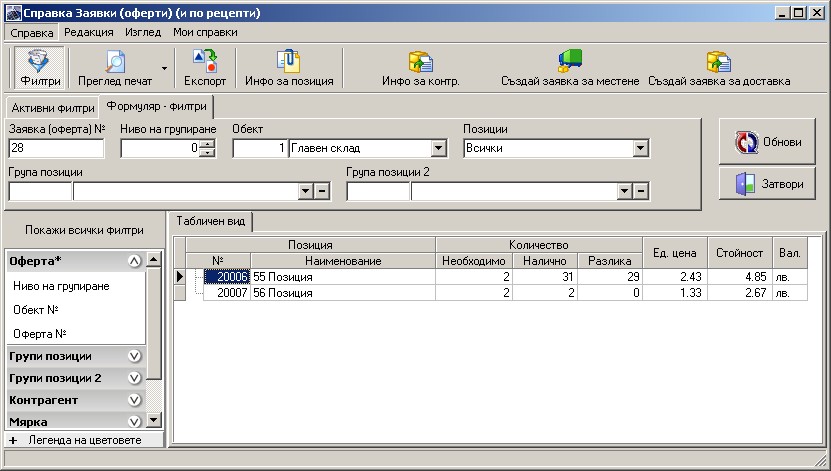Click the Обект number field
The image size is (831, 471).
click(260, 148)
